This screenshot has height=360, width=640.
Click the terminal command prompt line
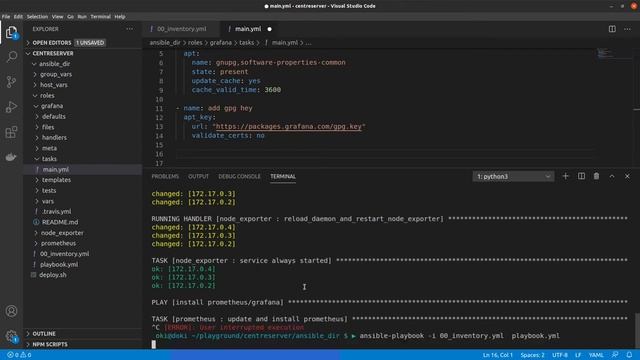pyautogui.click(x=357, y=336)
